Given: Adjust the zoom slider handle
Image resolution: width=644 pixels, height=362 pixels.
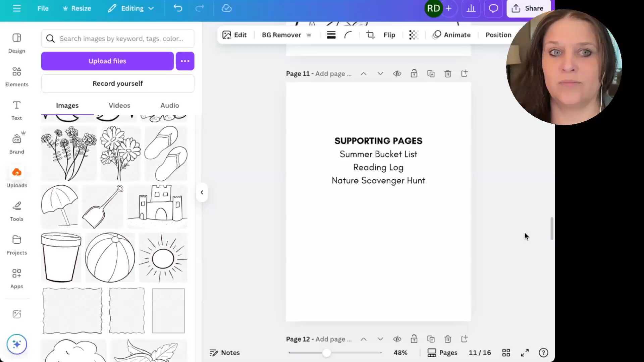Looking at the screenshot, I should tap(326, 353).
